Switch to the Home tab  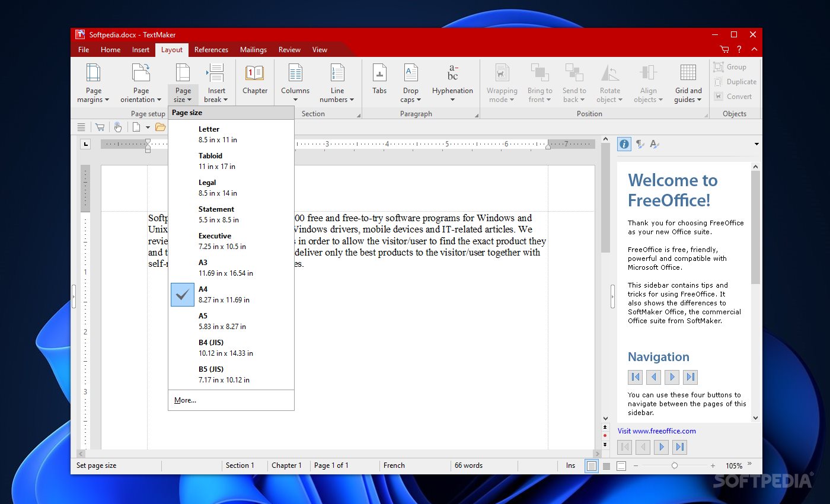pyautogui.click(x=111, y=50)
